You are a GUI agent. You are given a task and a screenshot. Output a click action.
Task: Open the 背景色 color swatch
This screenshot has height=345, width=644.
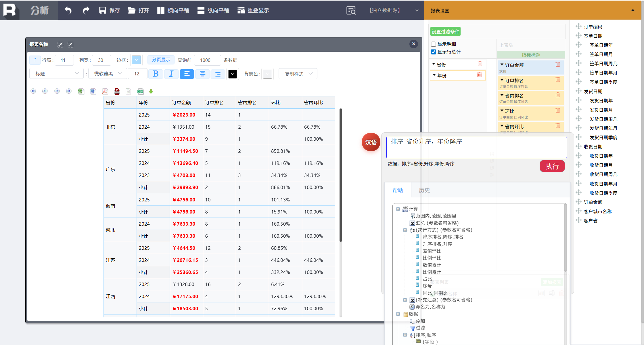(x=267, y=74)
